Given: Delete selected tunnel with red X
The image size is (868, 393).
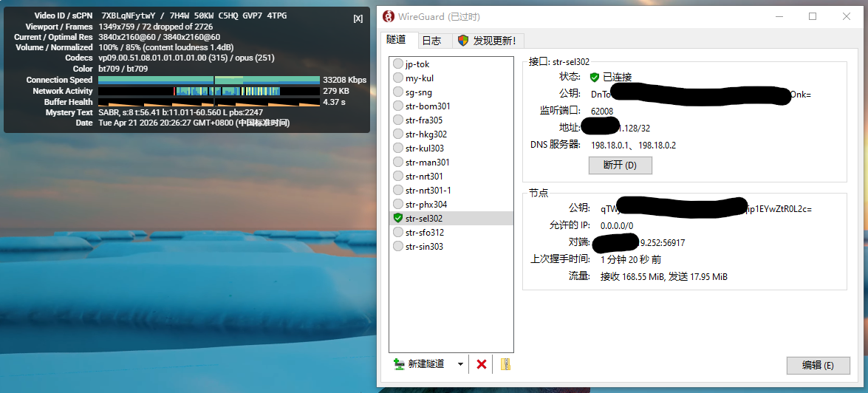Looking at the screenshot, I should pyautogui.click(x=482, y=363).
